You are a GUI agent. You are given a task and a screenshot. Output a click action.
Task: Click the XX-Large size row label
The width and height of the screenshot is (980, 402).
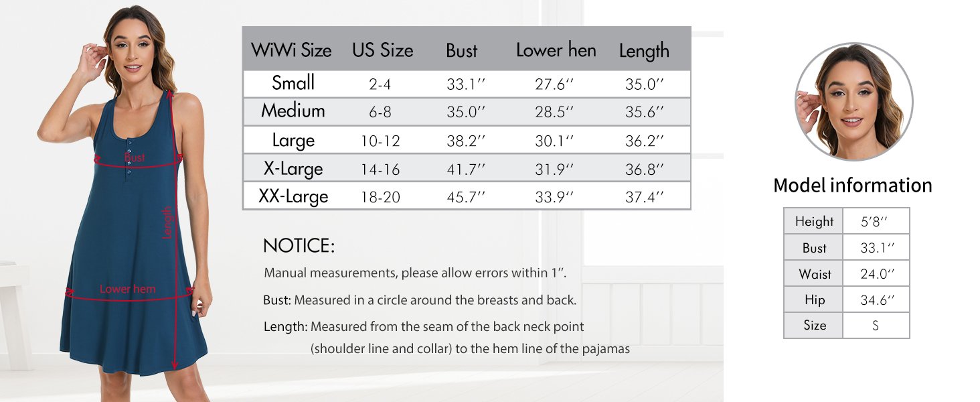pos(293,197)
